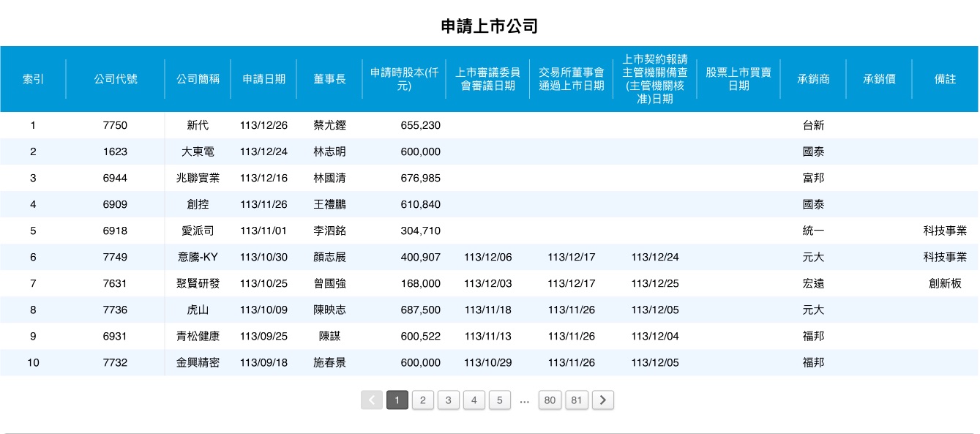
Task: Click 金興精密 in row 10
Action: coord(198,362)
